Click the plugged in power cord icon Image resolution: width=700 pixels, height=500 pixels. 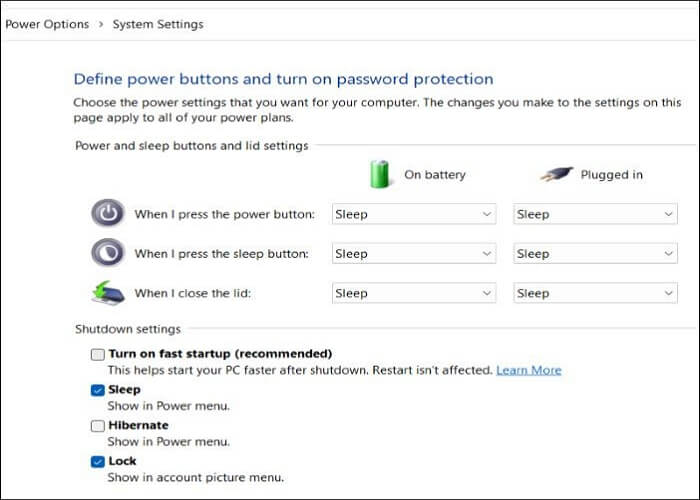click(558, 174)
